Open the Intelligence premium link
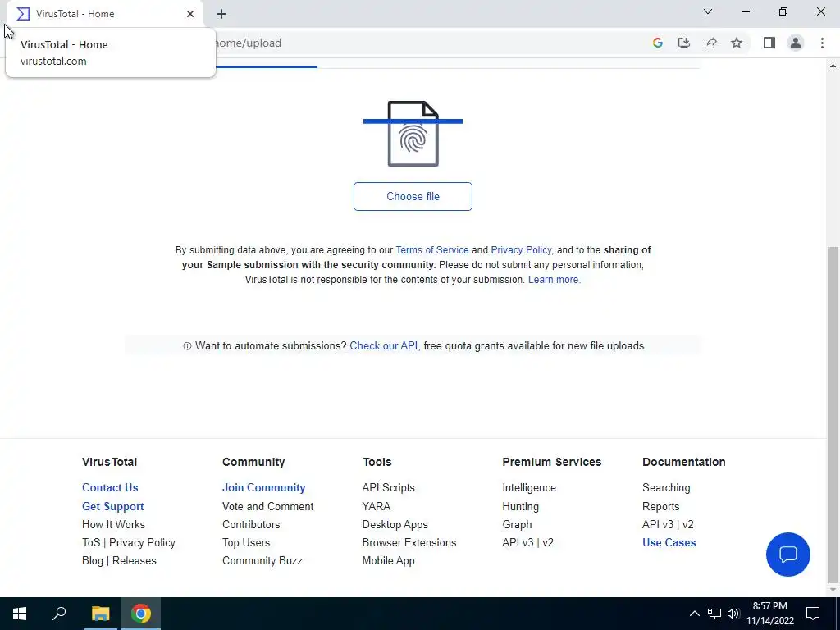Viewport: 840px width, 630px height. [529, 487]
